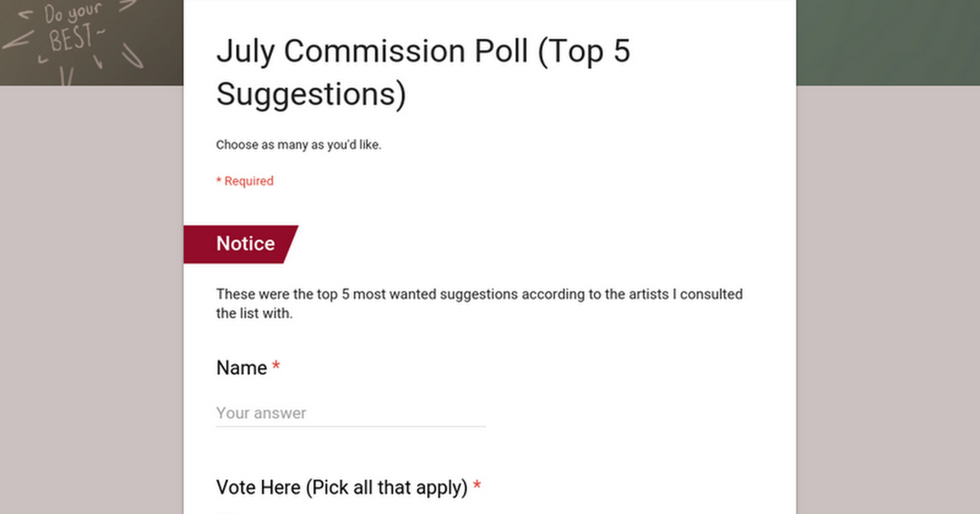Click the "(Pick all that apply)" text
The width and height of the screenshot is (980, 514).
(x=386, y=488)
